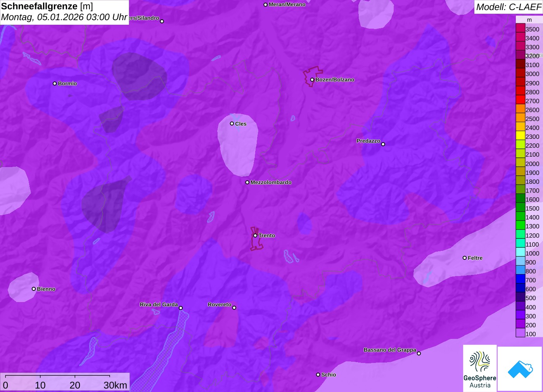The image size is (543, 392).
Task: Click the 2300 m yellow legend swatch
Action: tap(520, 136)
